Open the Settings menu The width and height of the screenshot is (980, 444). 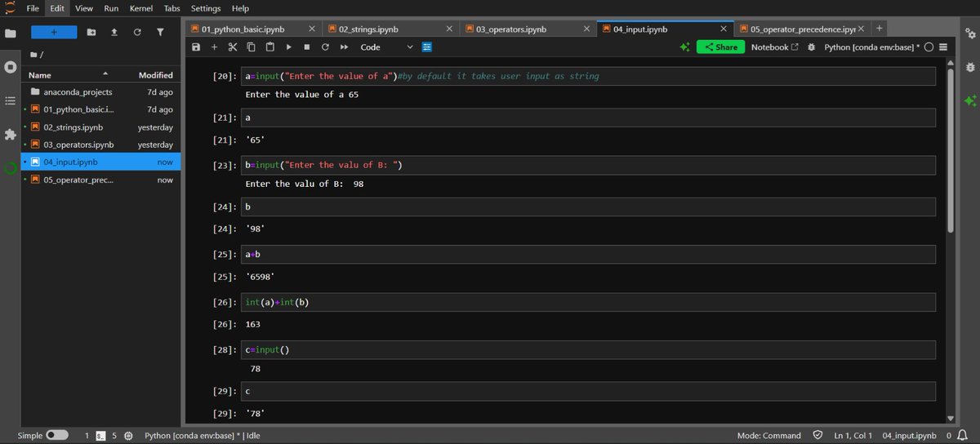click(206, 8)
